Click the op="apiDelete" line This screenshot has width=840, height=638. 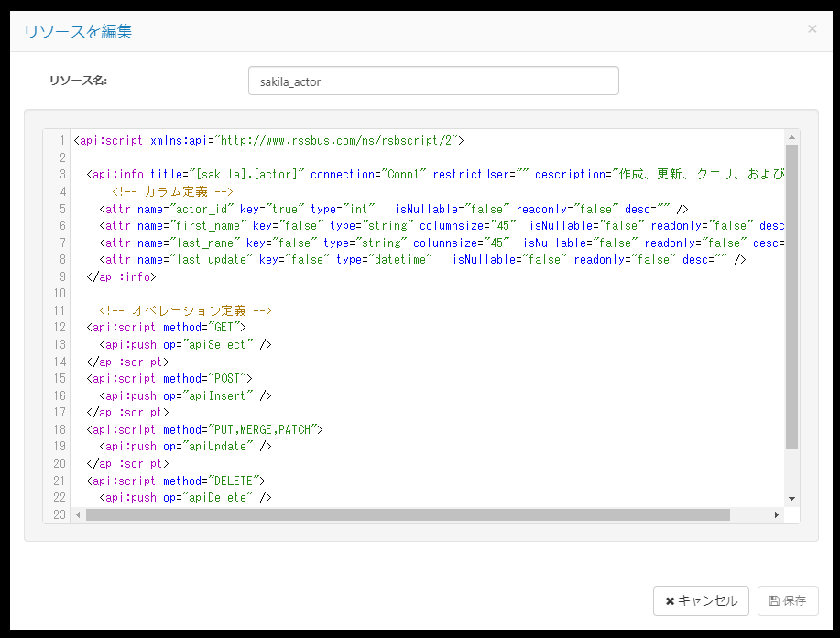point(185,497)
